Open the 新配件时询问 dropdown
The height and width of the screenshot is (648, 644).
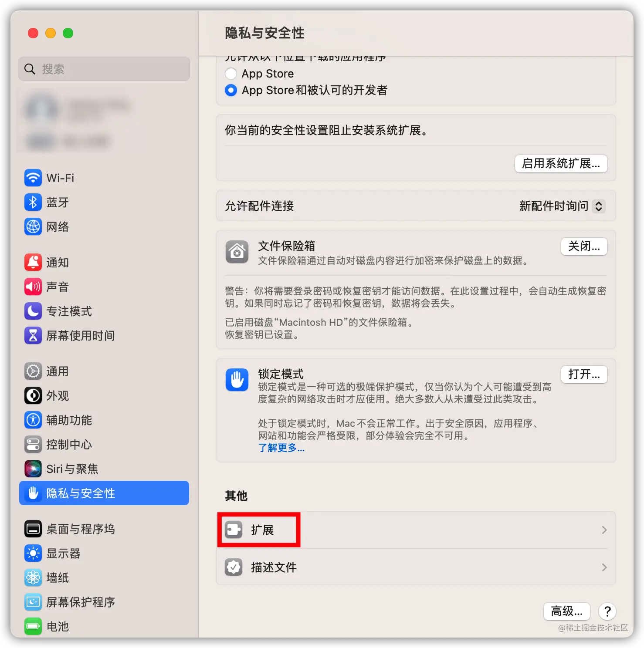point(562,206)
